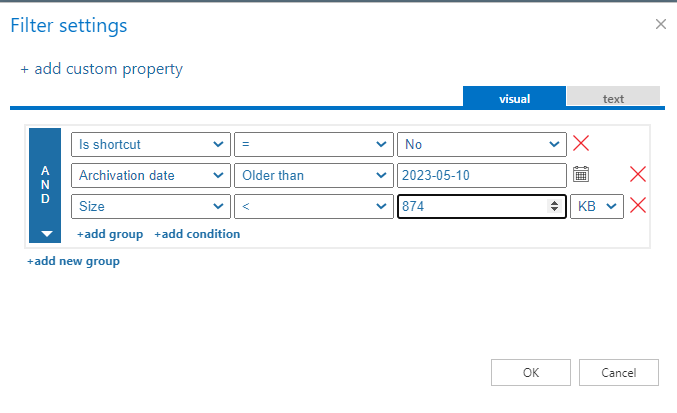Screen dimensions: 677x413
Task: Change the Older than operator dropdown
Action: click(x=313, y=175)
